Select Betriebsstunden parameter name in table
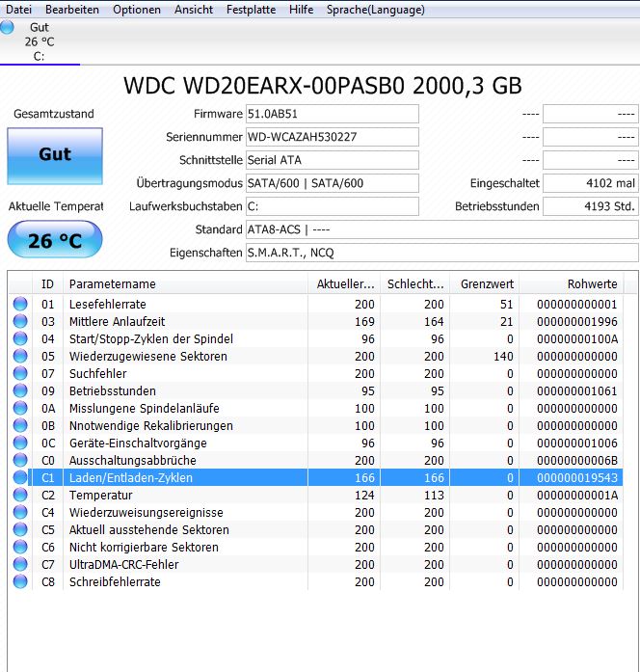Image resolution: width=640 pixels, height=672 pixels. [x=112, y=390]
